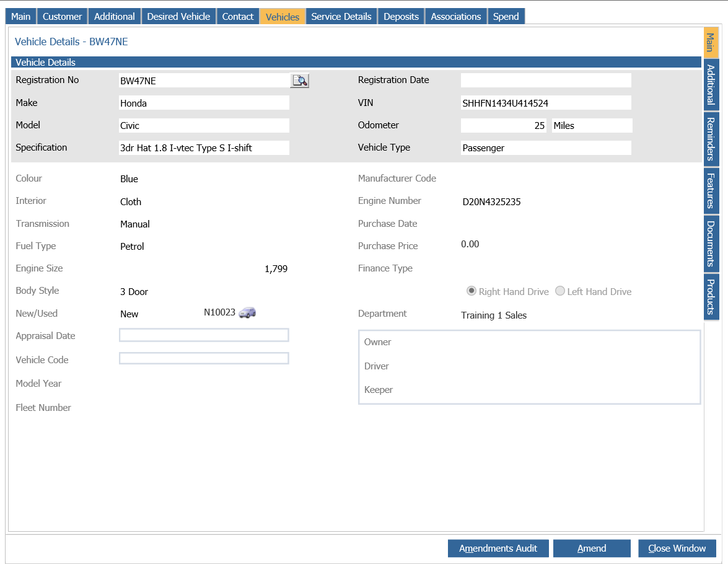
Task: Click the Fuel Type value Petrol
Action: 133,246
